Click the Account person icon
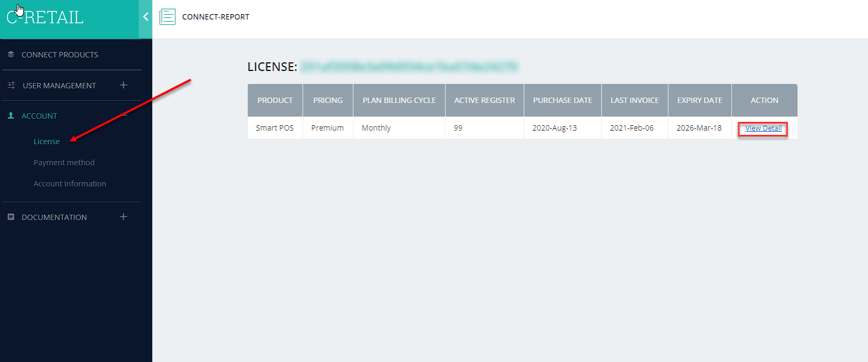 pos(11,116)
